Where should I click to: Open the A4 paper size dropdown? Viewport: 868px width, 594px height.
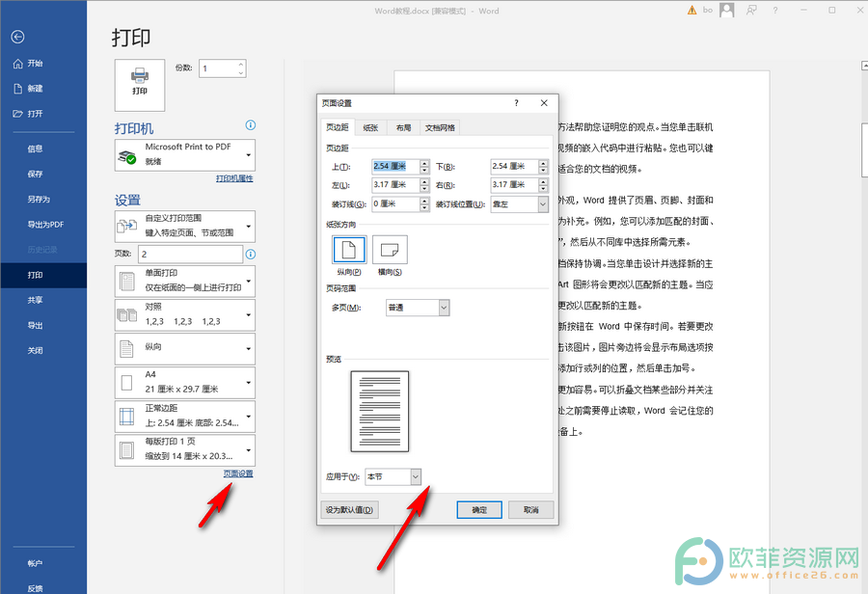click(x=185, y=383)
